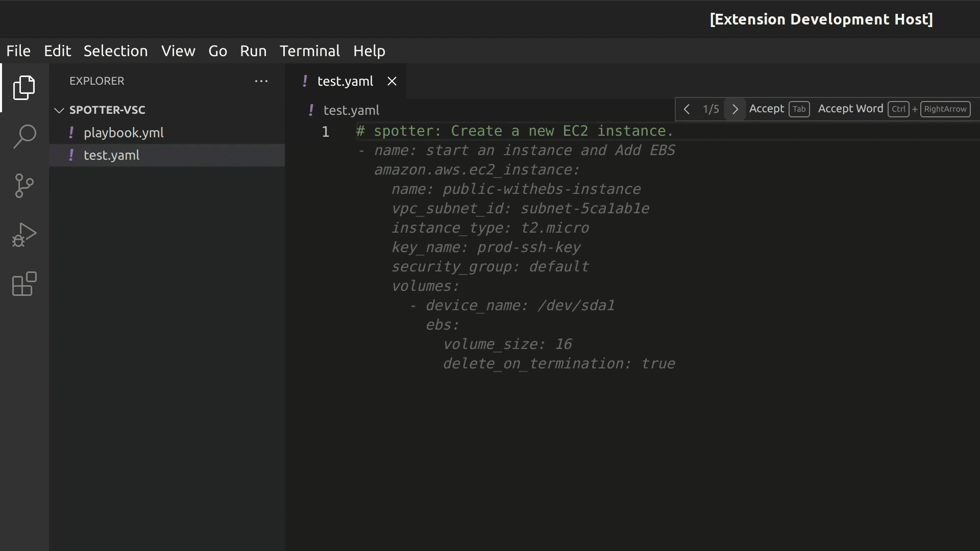Open the Explorer view in activity bar
The image size is (980, 551).
pyautogui.click(x=24, y=88)
